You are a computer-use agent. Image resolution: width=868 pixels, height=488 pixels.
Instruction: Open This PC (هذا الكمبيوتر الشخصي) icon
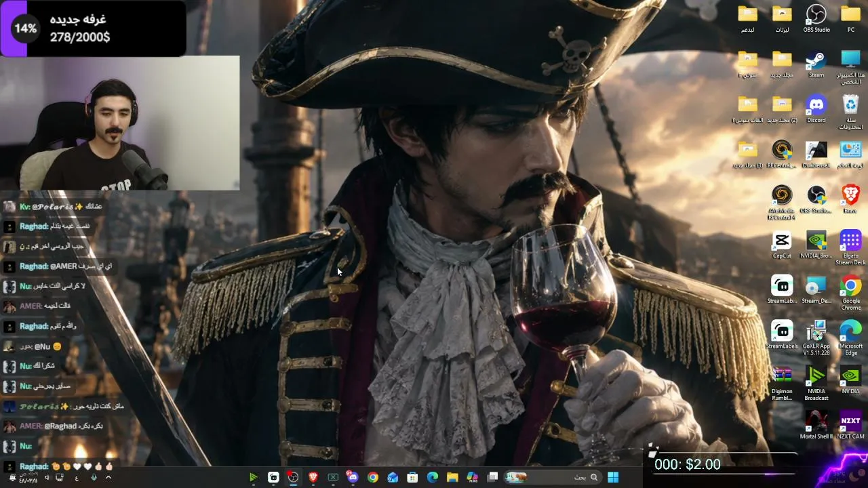click(850, 67)
